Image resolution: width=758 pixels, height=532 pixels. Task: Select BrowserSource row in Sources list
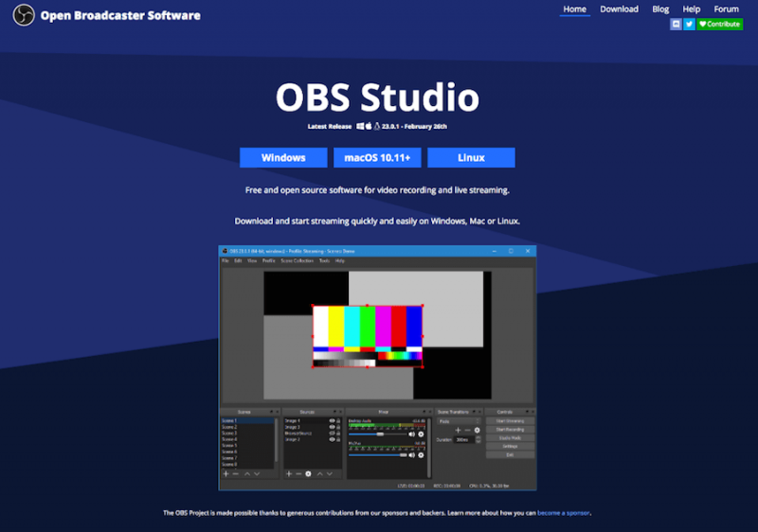pos(313,434)
